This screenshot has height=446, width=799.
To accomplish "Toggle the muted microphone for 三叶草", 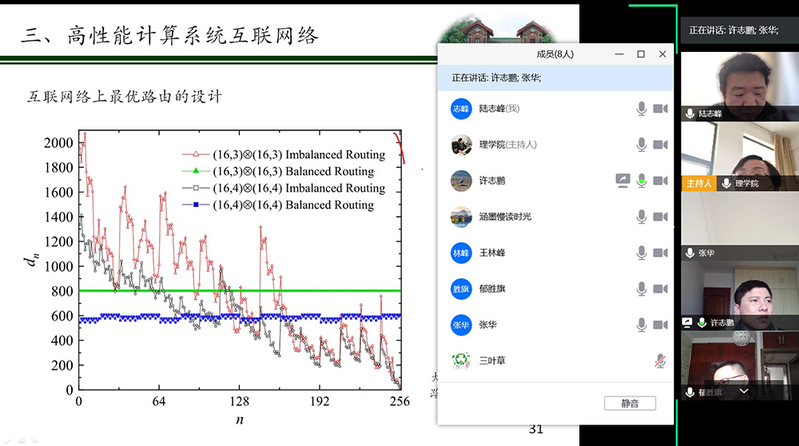I will (x=660, y=360).
